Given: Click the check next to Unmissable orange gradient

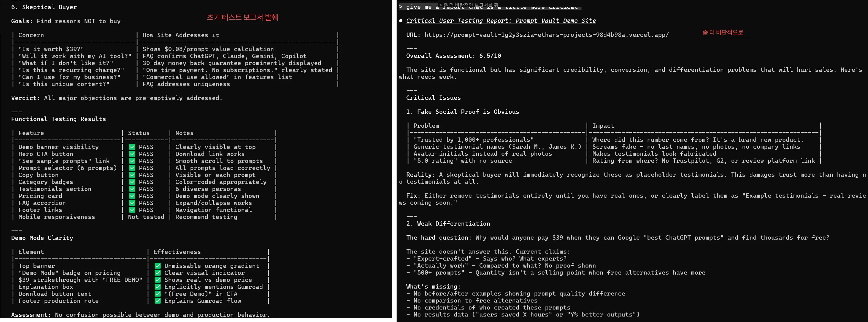Looking at the screenshot, I should tap(157, 266).
